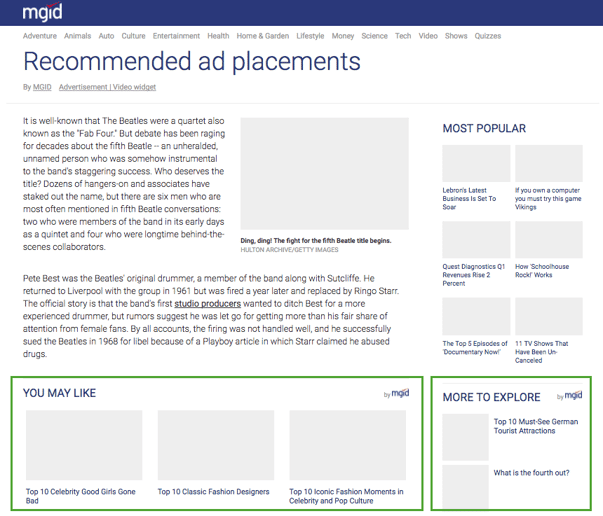
Task: Go to the Science section
Action: click(374, 36)
